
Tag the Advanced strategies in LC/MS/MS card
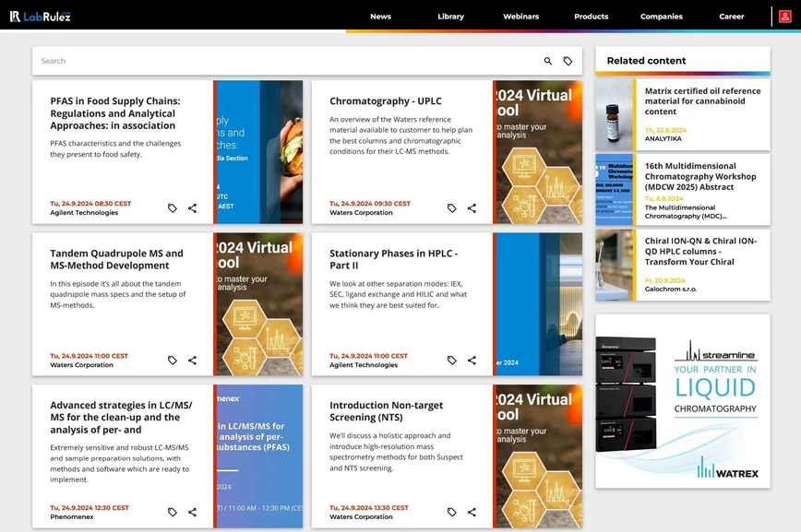tap(172, 513)
